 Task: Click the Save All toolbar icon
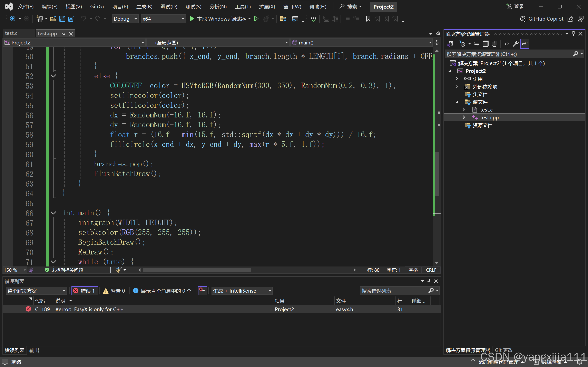pos(71,19)
